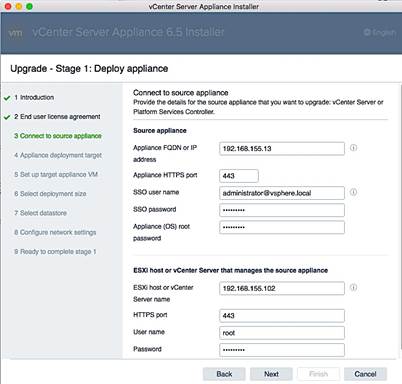Click the Appliance HTTPS port field
The image size is (402, 384).
(239, 176)
